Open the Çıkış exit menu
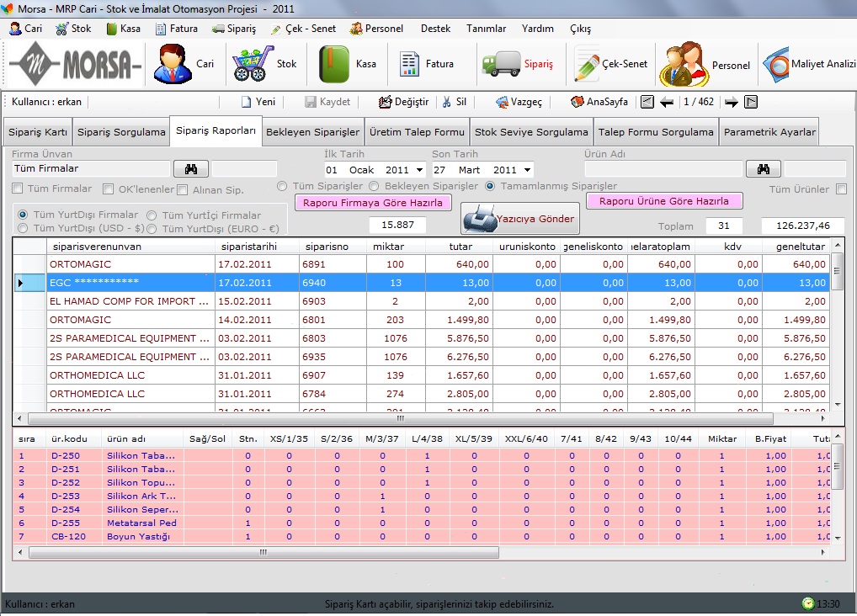This screenshot has width=857, height=616. [x=580, y=29]
